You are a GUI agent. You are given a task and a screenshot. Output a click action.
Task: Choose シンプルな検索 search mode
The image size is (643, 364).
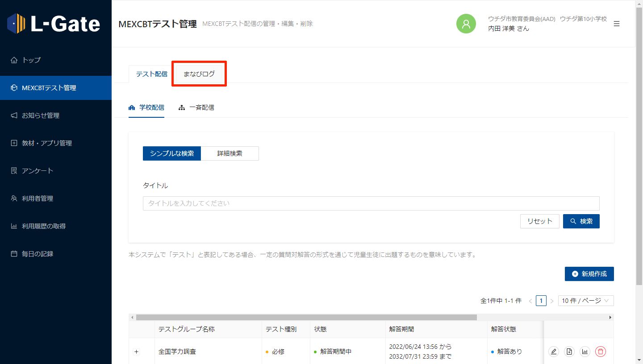point(172,153)
